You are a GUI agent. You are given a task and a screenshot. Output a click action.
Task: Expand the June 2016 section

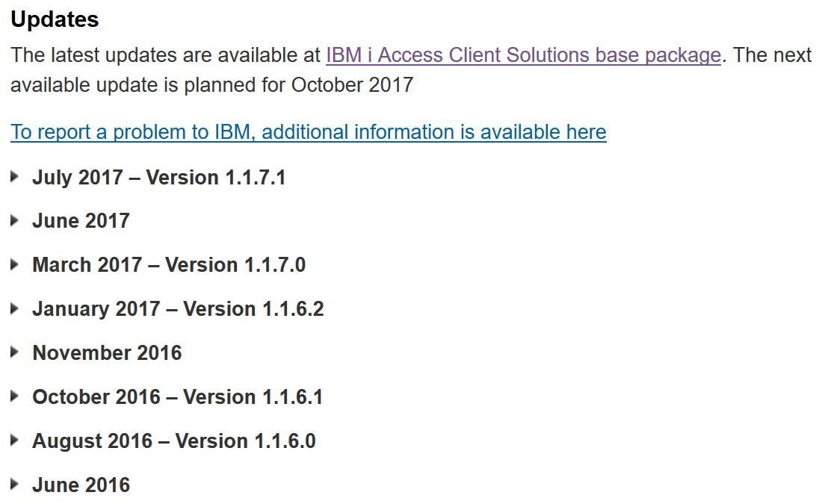click(x=81, y=485)
